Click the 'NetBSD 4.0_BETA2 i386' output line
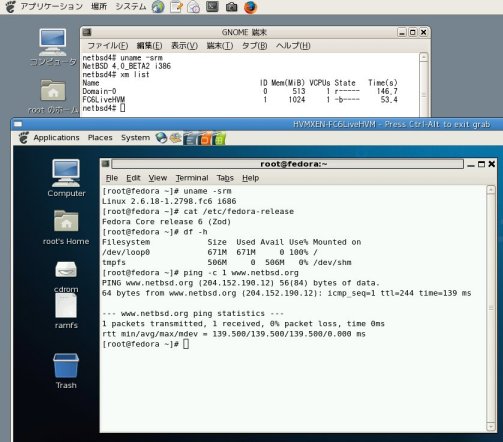The height and width of the screenshot is (442, 503). click(x=127, y=66)
